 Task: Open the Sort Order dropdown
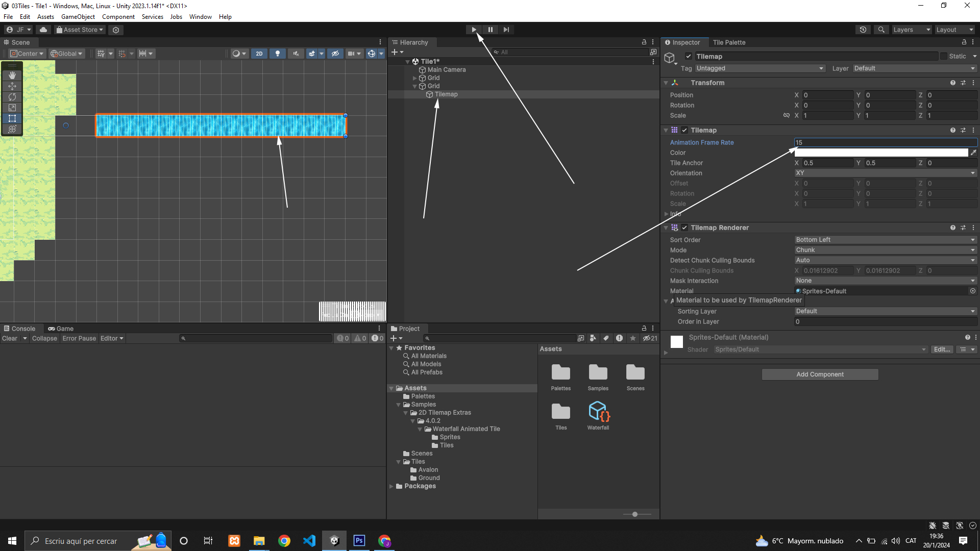[885, 240]
